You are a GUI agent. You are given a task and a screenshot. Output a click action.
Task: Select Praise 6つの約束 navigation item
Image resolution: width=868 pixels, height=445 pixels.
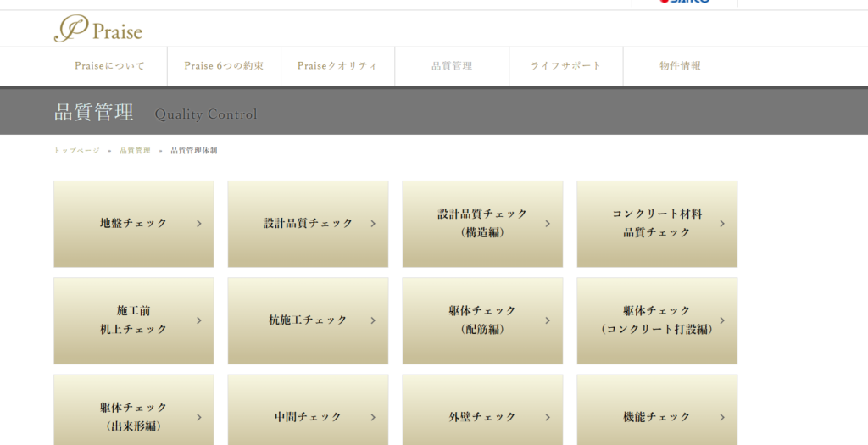[x=224, y=66]
